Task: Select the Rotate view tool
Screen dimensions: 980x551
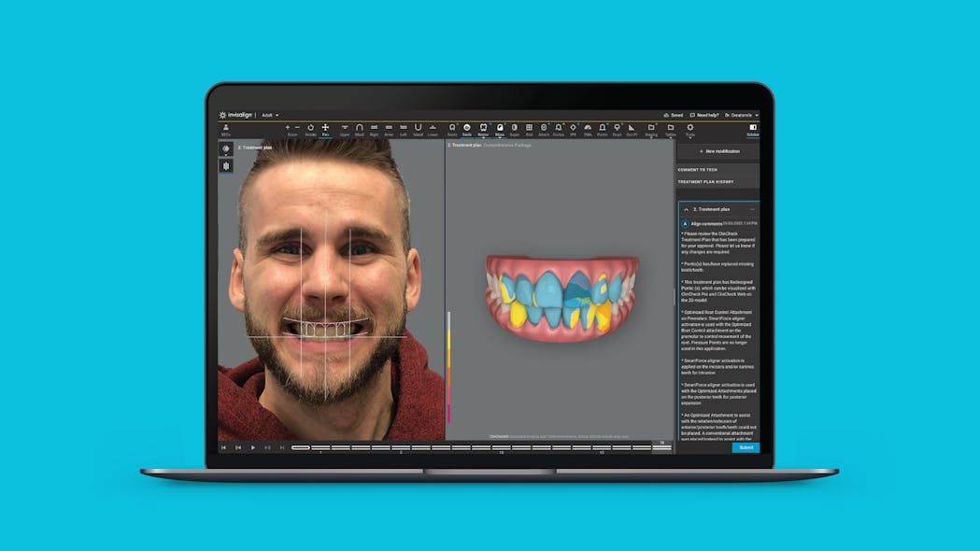Action: coord(311,128)
